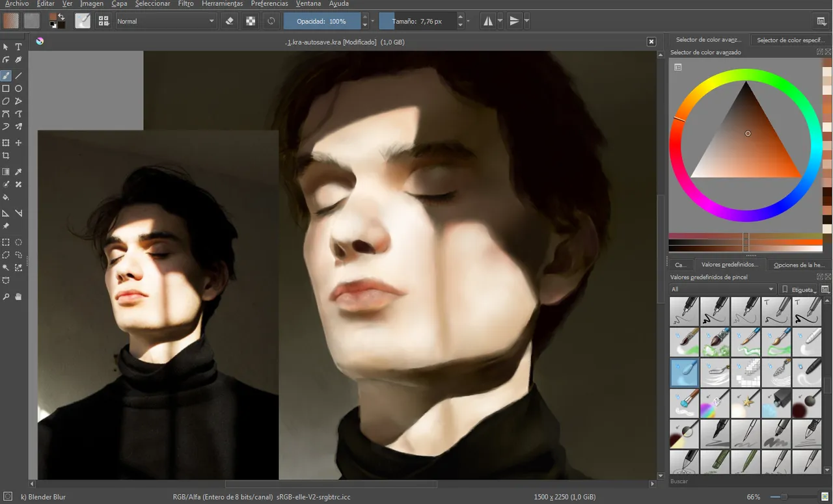
Task: Select the Pan hand tool
Action: [18, 297]
